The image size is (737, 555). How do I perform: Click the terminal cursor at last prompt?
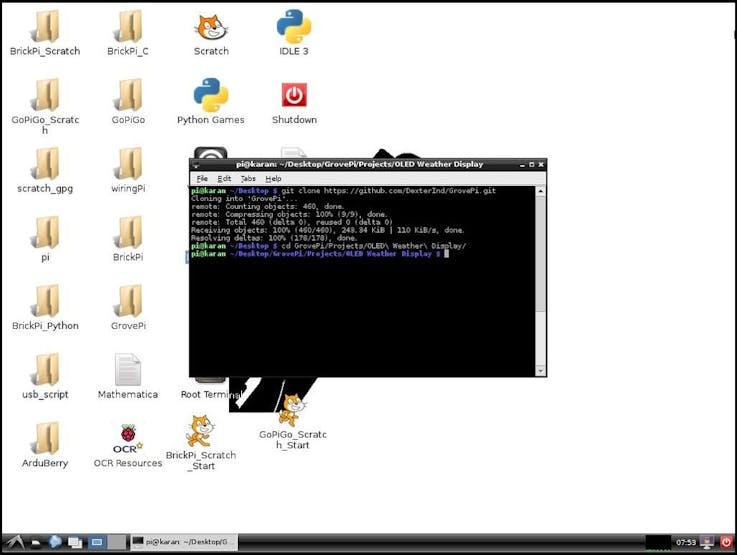(x=447, y=254)
